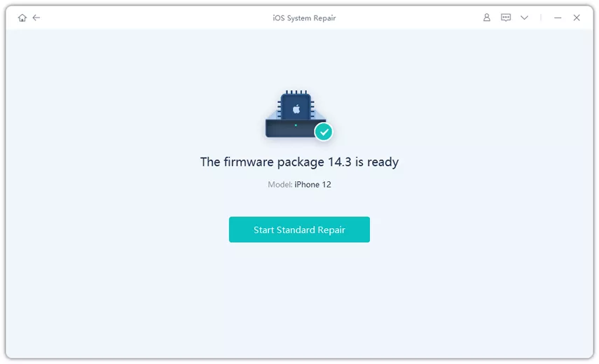Select the 'Model: iPhone 12' text

(299, 185)
